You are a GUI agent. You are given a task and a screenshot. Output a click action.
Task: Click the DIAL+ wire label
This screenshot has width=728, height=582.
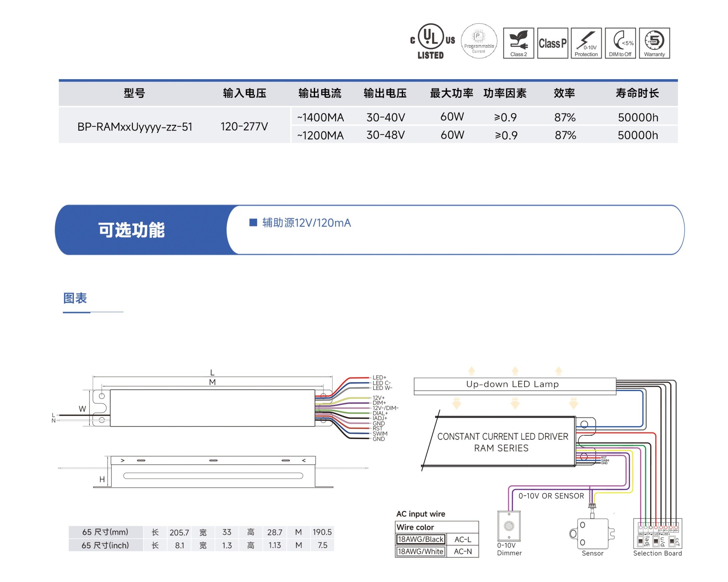pyautogui.click(x=380, y=413)
